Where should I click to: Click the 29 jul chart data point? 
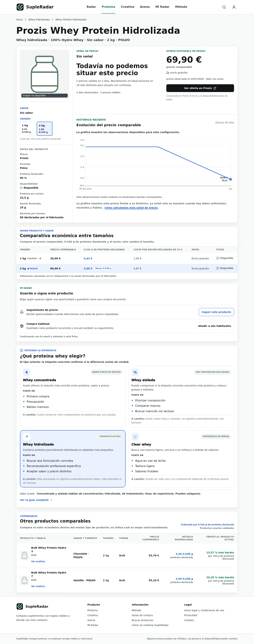(231, 179)
